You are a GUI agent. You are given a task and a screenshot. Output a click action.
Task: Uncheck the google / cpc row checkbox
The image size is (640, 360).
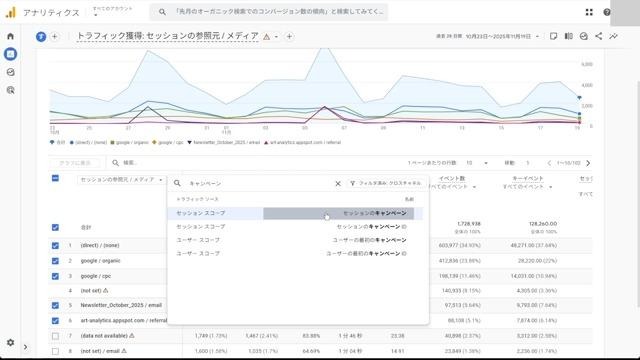[56, 276]
